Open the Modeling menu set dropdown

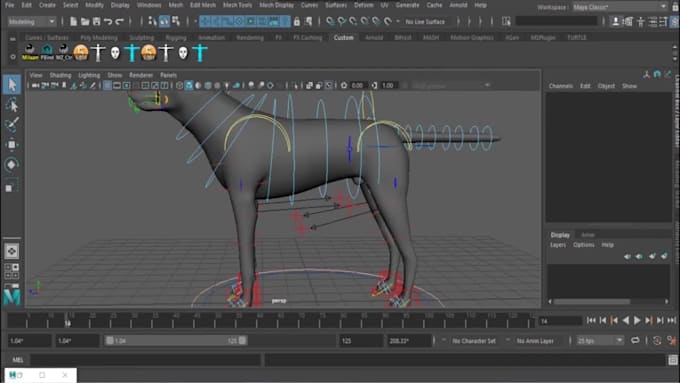pyautogui.click(x=33, y=21)
